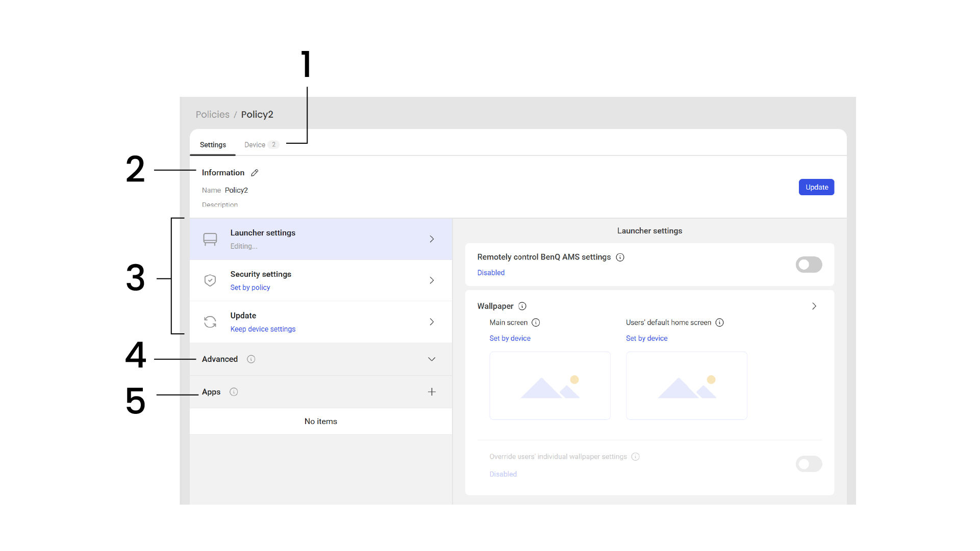The width and height of the screenshot is (980, 551).
Task: Click info icon next to Advanced
Action: [251, 359]
